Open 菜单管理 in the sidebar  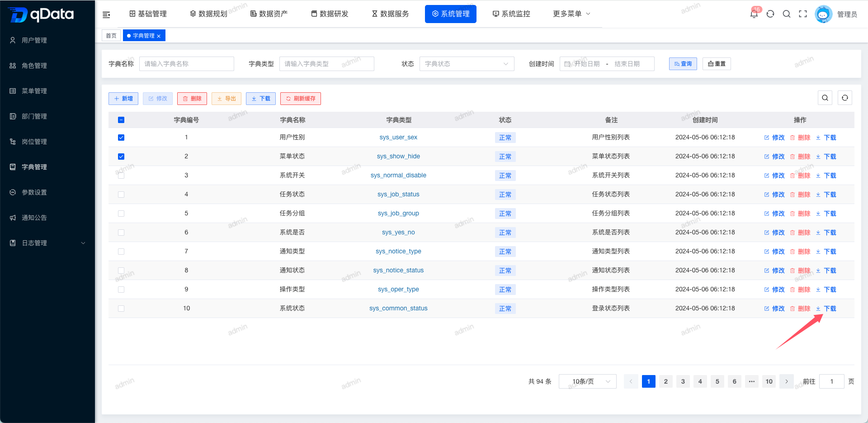pyautogui.click(x=34, y=91)
